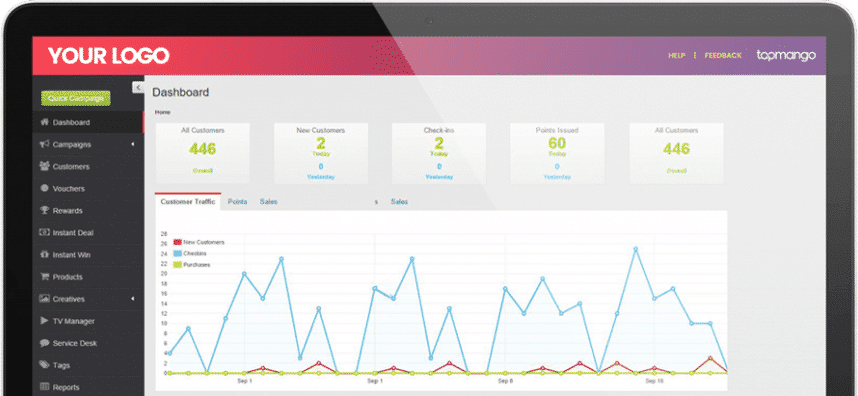Click the YOUR LOGO header text
Image resolution: width=858 pixels, height=396 pixels.
point(108,56)
